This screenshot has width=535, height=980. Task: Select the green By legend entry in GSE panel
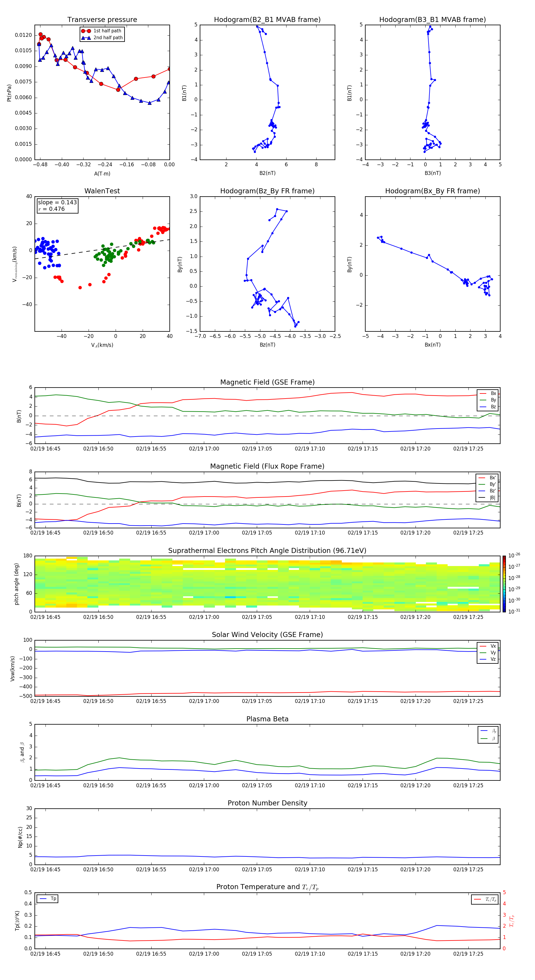488,400
